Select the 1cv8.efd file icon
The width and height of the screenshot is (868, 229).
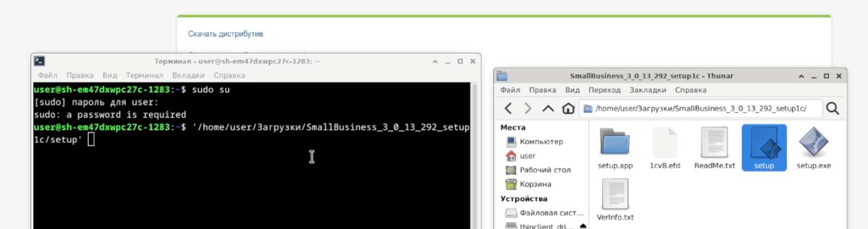665,142
